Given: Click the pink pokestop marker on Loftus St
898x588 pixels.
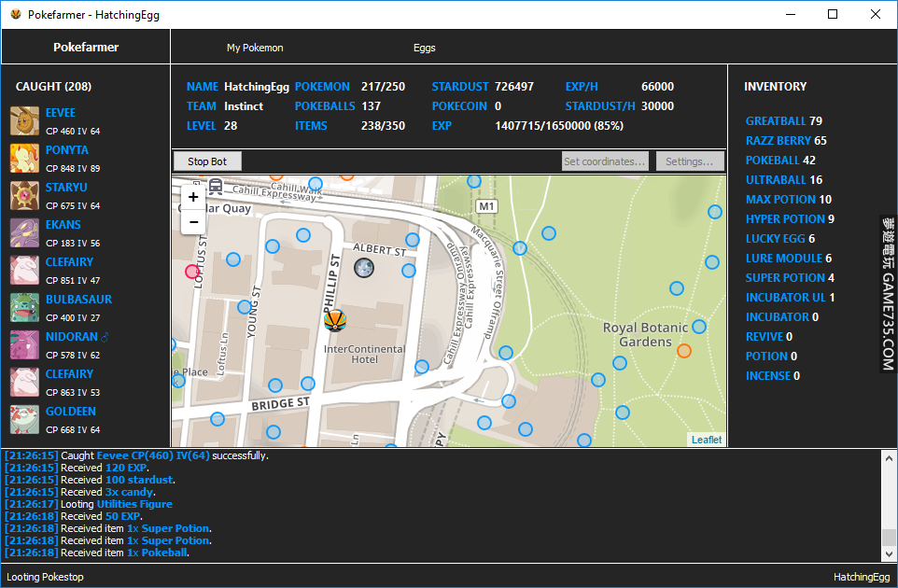Looking at the screenshot, I should click(x=193, y=272).
